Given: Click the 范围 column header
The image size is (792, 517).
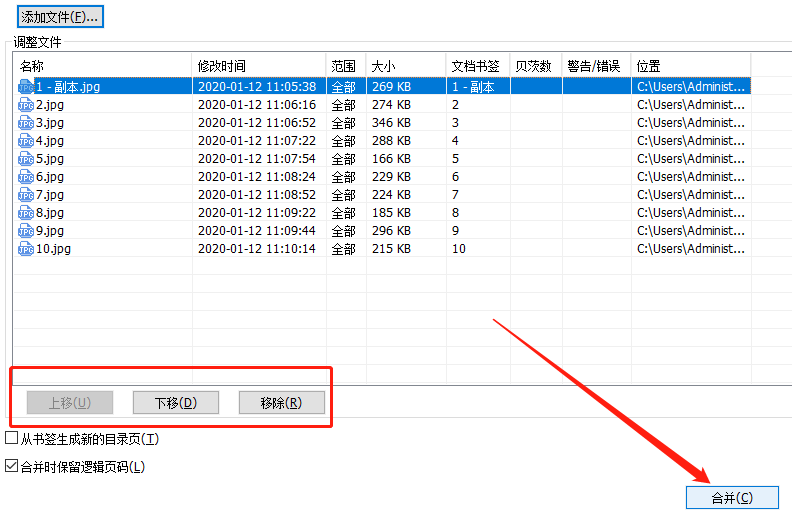Looking at the screenshot, I should pyautogui.click(x=346, y=66).
